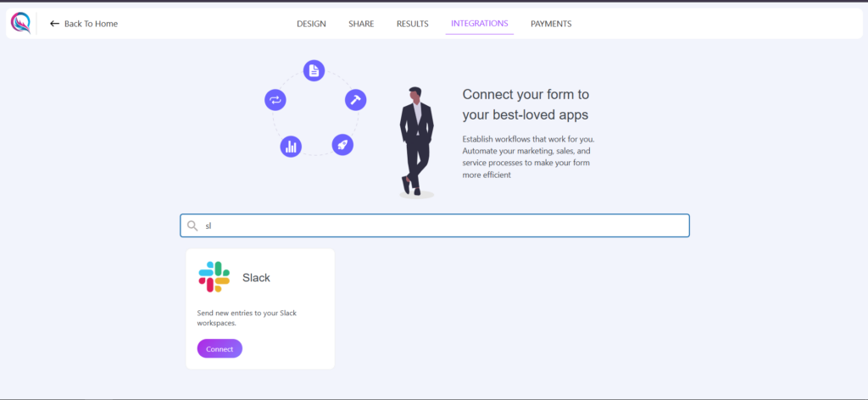This screenshot has width=868, height=400.
Task: Click the hammer icon in the circle graphic
Action: click(355, 100)
